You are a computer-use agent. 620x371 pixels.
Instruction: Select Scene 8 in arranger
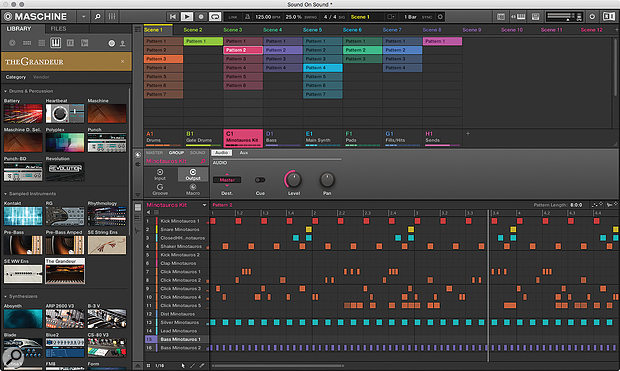(x=432, y=30)
